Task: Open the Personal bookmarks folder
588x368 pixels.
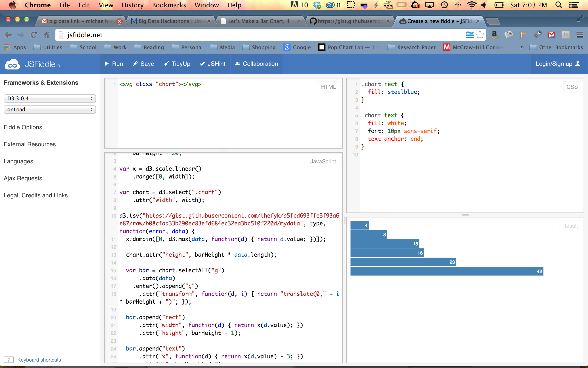Action: (x=187, y=47)
